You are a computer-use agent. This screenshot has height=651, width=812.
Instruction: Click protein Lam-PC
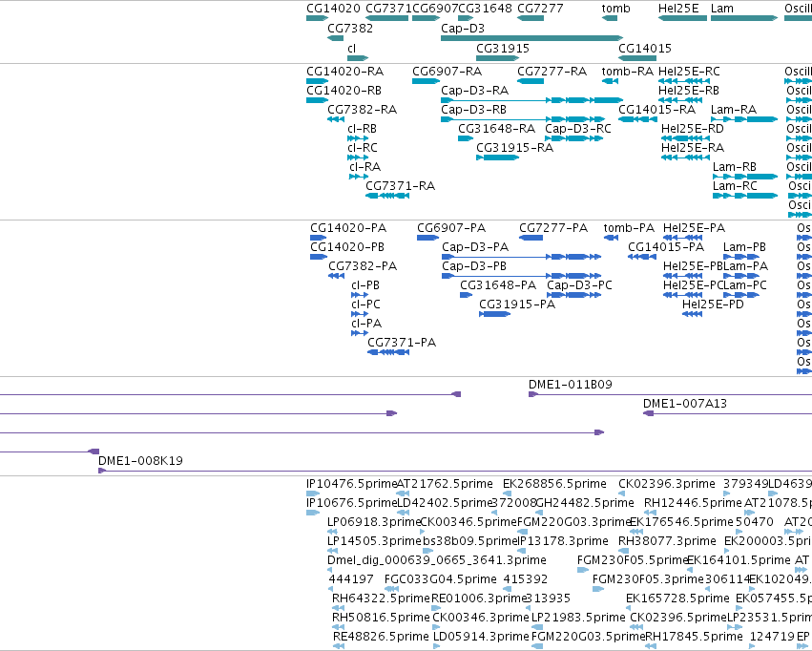[745, 285]
